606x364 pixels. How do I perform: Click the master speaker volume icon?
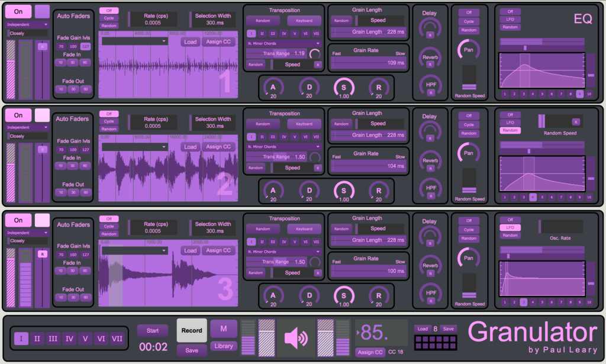[296, 338]
